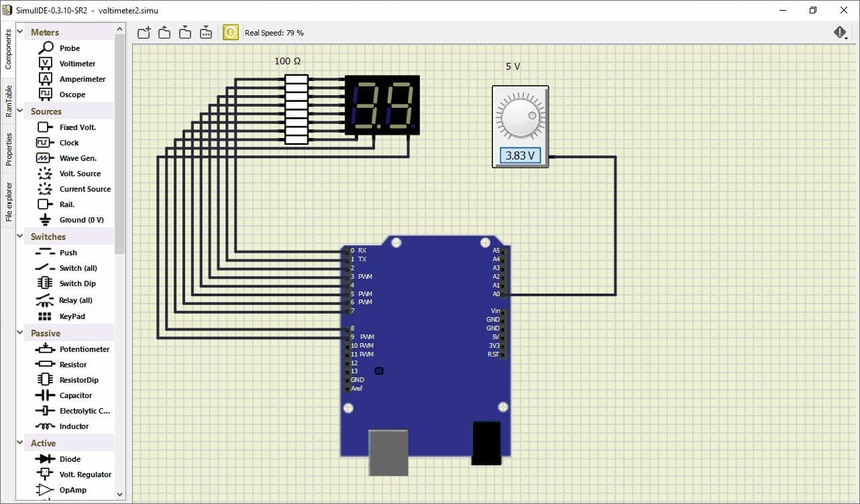Choose the Potentiometer component
The width and height of the screenshot is (860, 504).
(84, 349)
